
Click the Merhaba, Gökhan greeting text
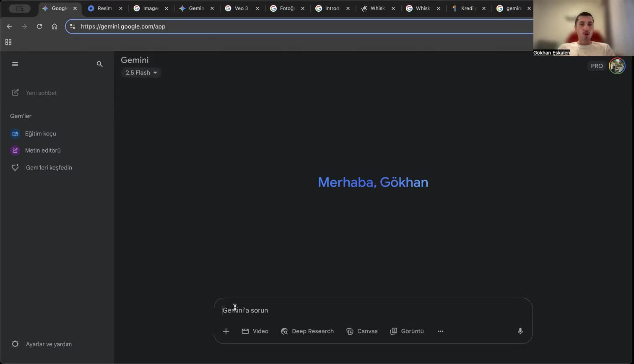373,182
